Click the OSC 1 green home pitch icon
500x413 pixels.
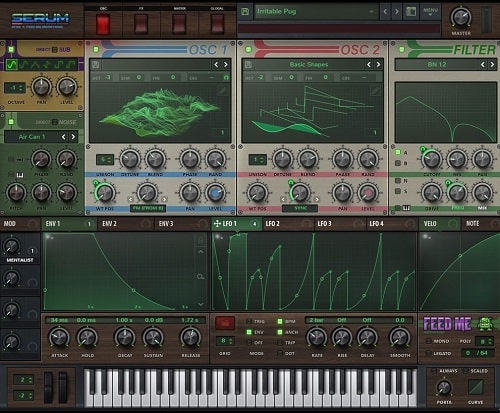click(x=226, y=77)
